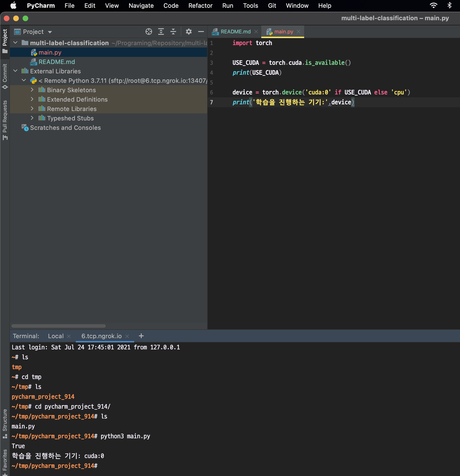Collapse the External Libraries node

click(15, 71)
